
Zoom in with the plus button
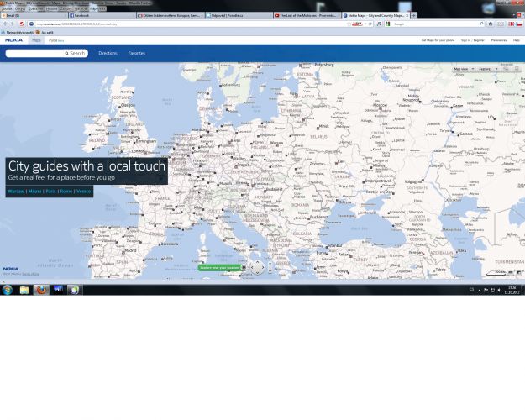point(270,264)
